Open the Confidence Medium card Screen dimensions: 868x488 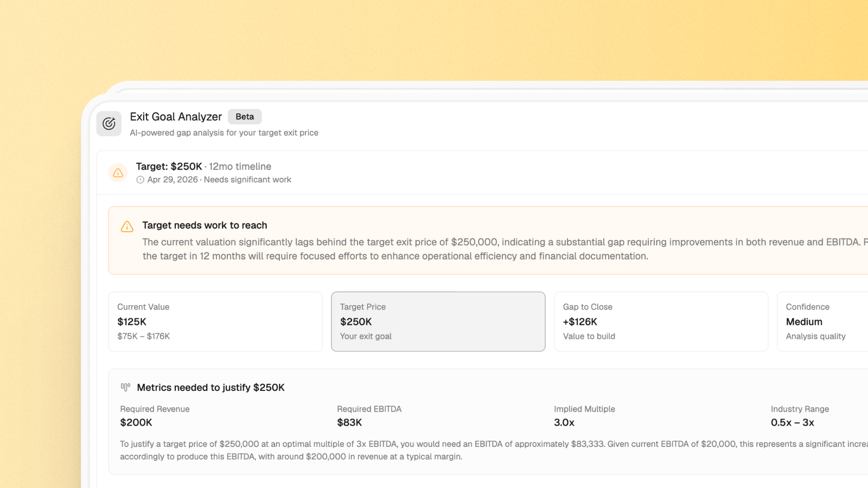(x=822, y=322)
